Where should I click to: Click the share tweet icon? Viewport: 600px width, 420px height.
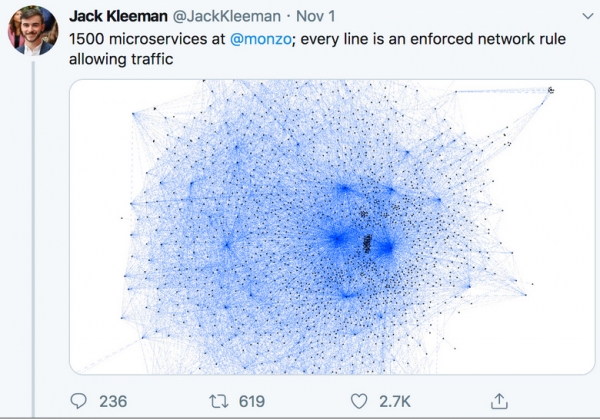[497, 400]
